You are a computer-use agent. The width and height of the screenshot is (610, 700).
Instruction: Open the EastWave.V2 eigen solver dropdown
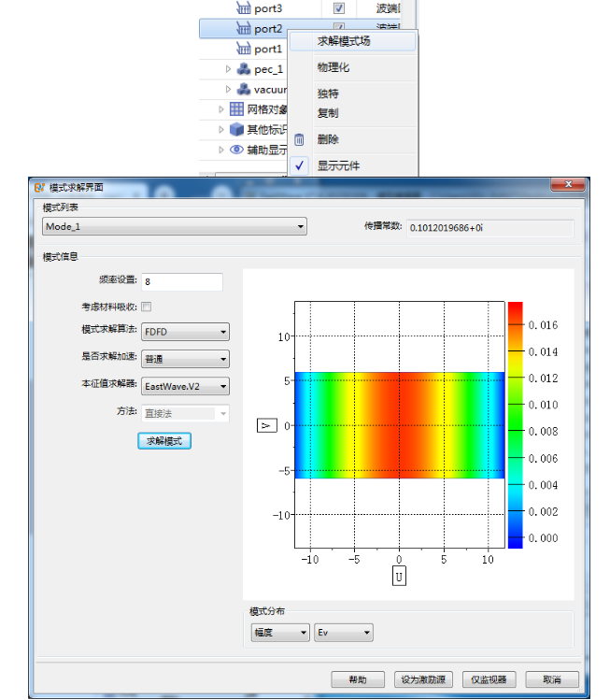click(185, 384)
